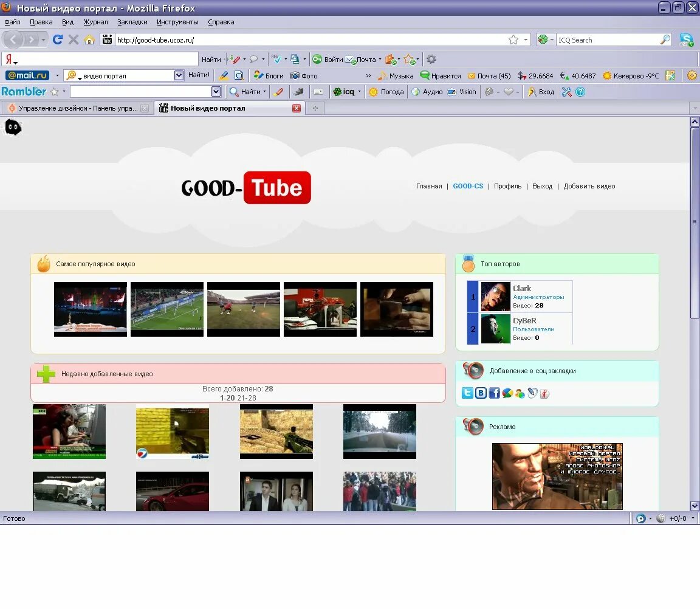
Task: Click the Mail.ru sun gear icon at toolbar end
Action: (x=692, y=75)
